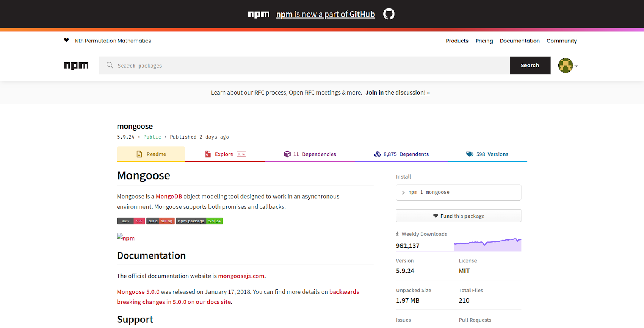Click Fund this package button
The height and width of the screenshot is (328, 644).
coord(458,216)
